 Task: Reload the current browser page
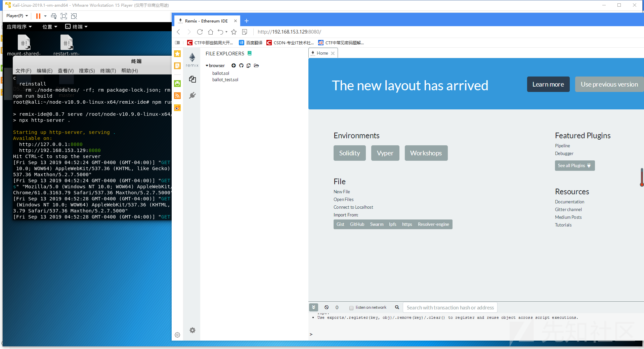click(x=200, y=32)
